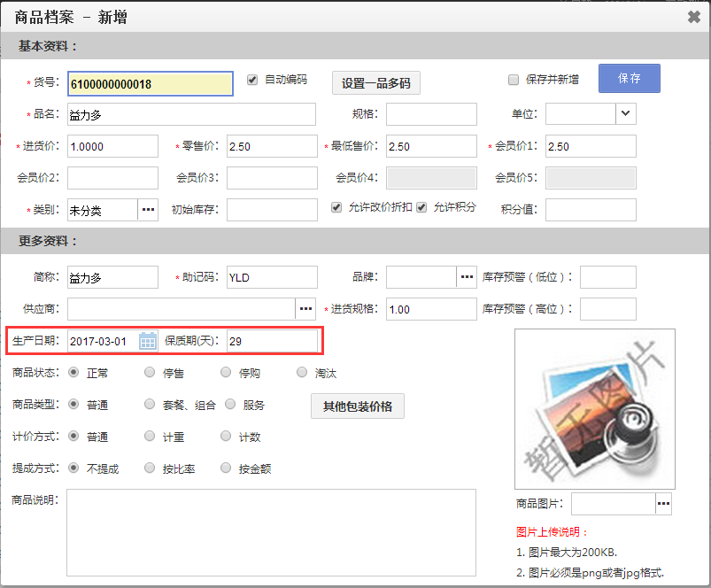Enable 保存并新增 checkbox

(514, 80)
